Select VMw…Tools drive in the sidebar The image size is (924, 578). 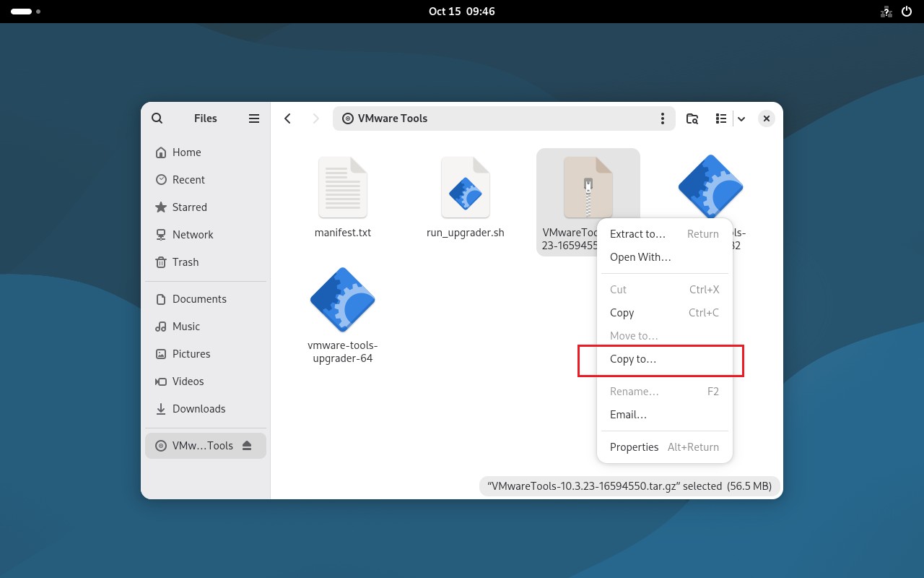[206, 446]
